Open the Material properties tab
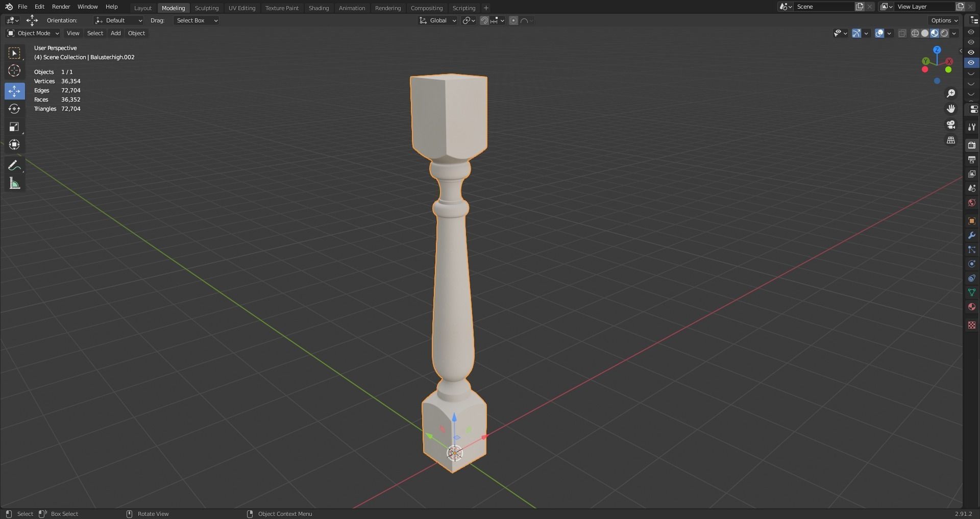The height and width of the screenshot is (519, 980). (972, 307)
